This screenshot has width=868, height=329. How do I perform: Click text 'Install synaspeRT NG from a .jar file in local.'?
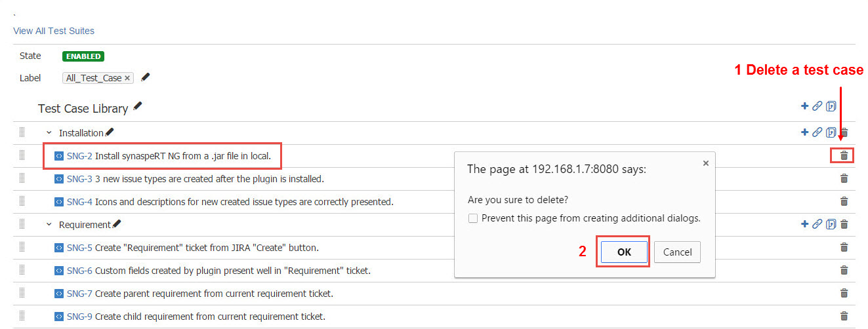pyautogui.click(x=183, y=156)
